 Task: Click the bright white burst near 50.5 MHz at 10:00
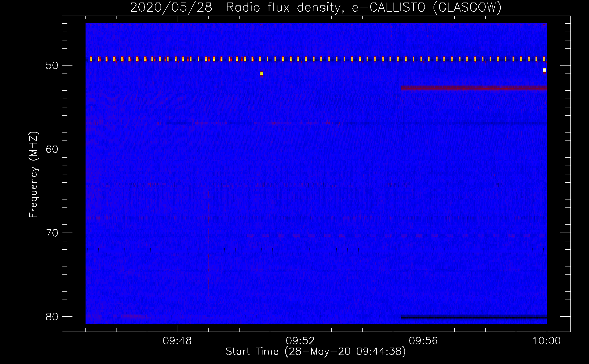point(544,70)
